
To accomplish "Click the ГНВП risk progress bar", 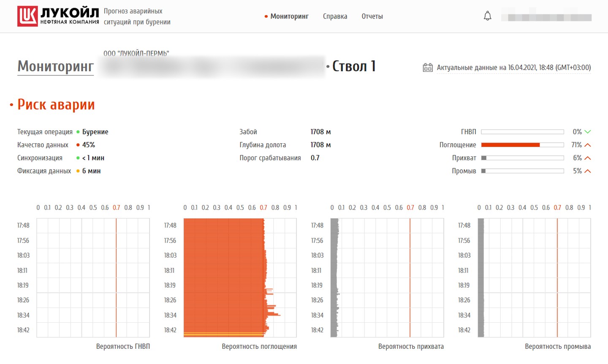I will coord(522,132).
